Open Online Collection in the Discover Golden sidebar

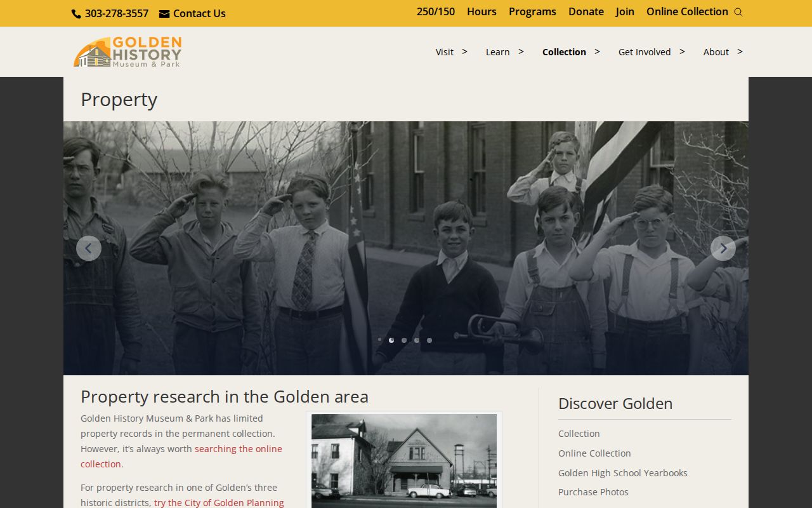594,453
